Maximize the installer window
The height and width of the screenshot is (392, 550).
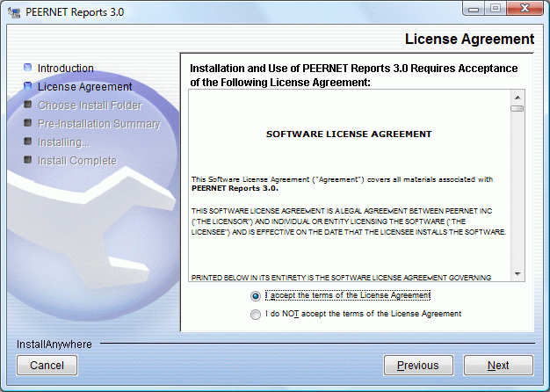point(496,9)
